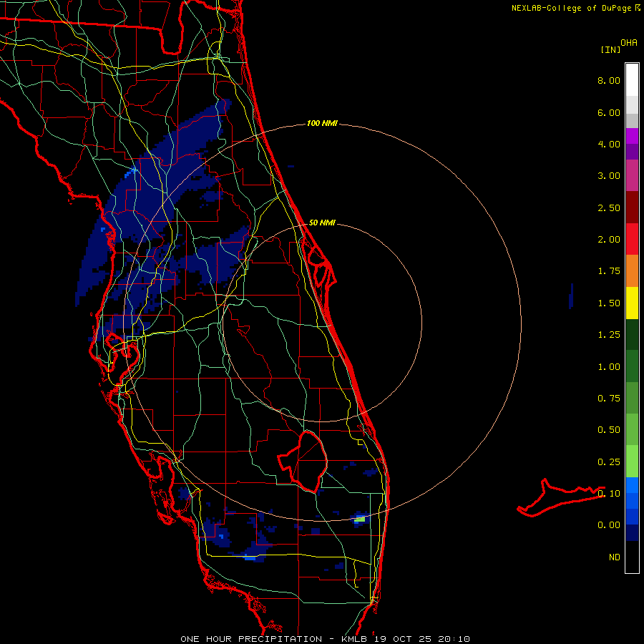
Task: Select the orange 1.75 legend swatch
Action: point(632,271)
